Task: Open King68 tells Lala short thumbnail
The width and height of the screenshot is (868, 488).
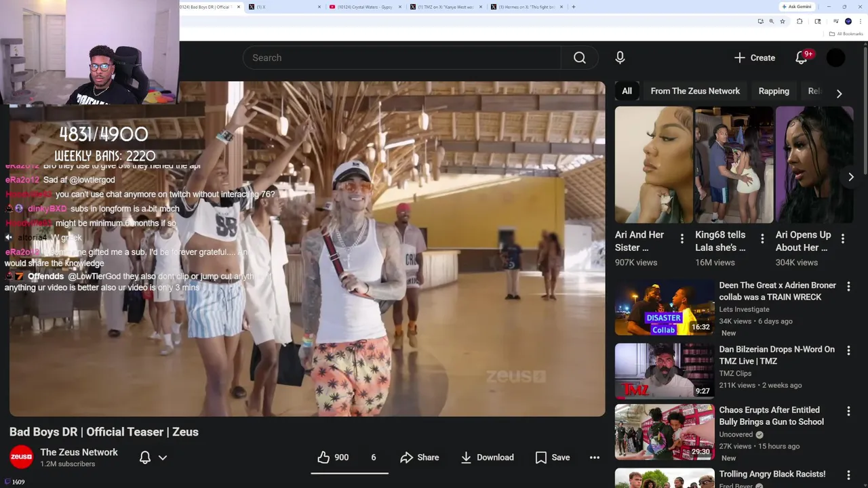Action: pos(734,165)
